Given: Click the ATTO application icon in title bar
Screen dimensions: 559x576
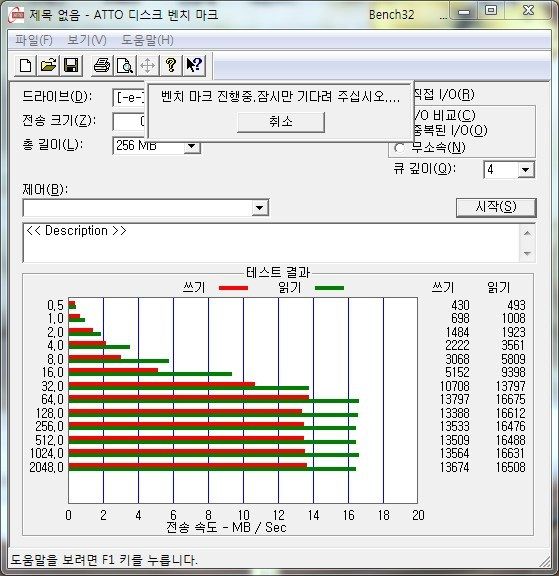Looking at the screenshot, I should tap(17, 15).
